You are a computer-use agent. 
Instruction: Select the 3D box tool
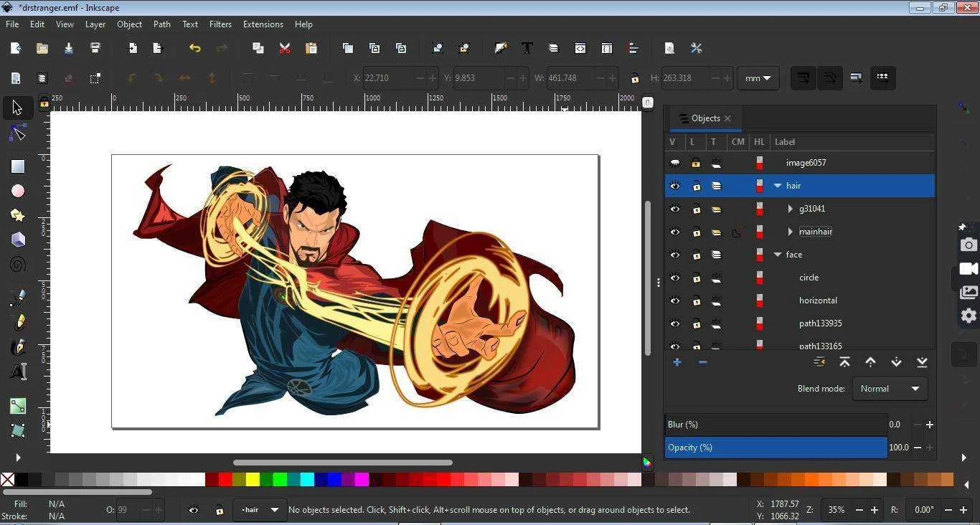point(17,240)
